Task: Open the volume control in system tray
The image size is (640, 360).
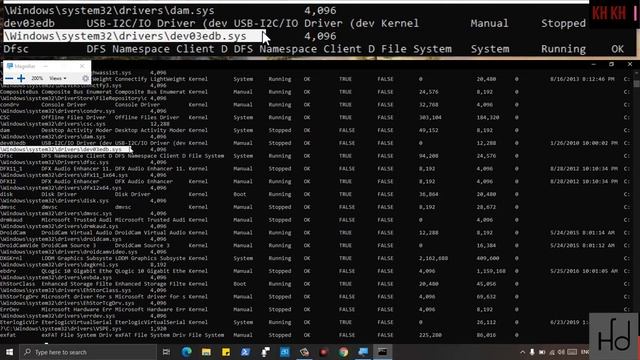Action: pos(561,352)
